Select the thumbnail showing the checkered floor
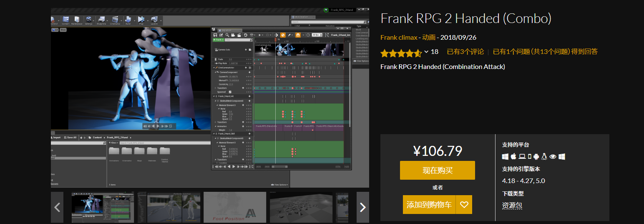Viewport: 644px width, 224px height. pyautogui.click(x=301, y=207)
